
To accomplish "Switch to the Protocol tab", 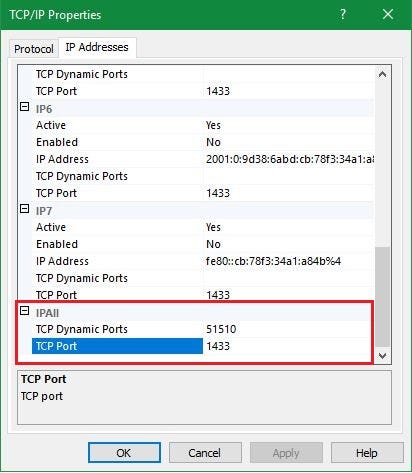I will (34, 49).
